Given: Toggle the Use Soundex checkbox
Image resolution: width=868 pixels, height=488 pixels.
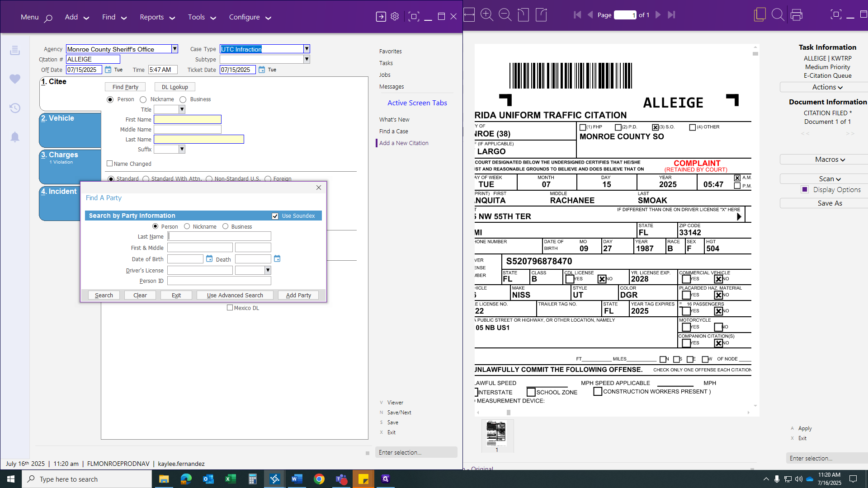Looking at the screenshot, I should [275, 216].
